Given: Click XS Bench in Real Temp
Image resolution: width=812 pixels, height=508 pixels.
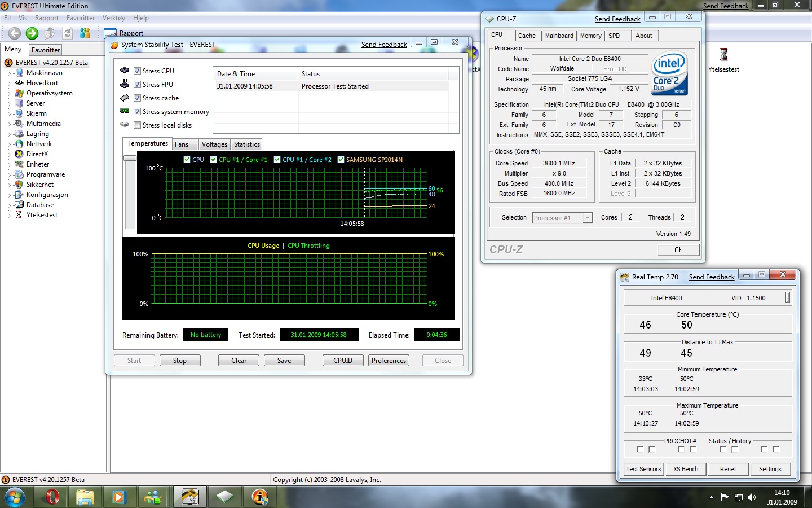Looking at the screenshot, I should pos(686,469).
